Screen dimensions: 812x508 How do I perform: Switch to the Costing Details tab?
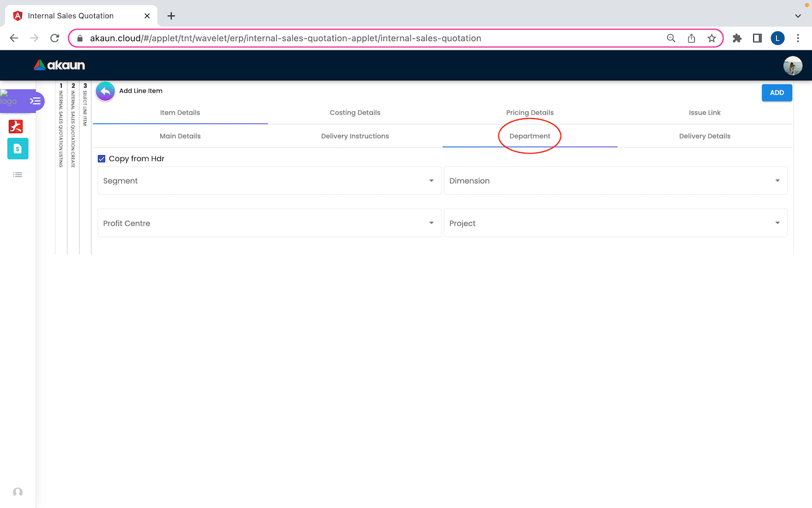point(355,113)
